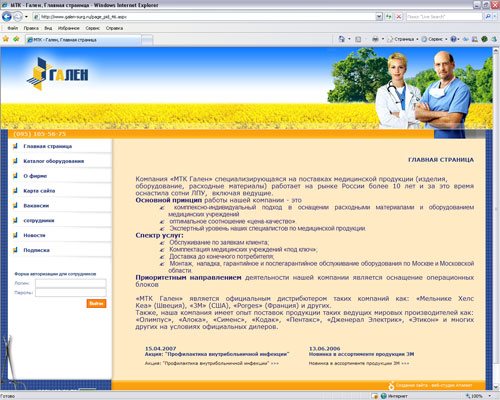The image size is (500, 400).
Task: Expand the address bar history dropdown
Action: pyautogui.click(x=379, y=16)
